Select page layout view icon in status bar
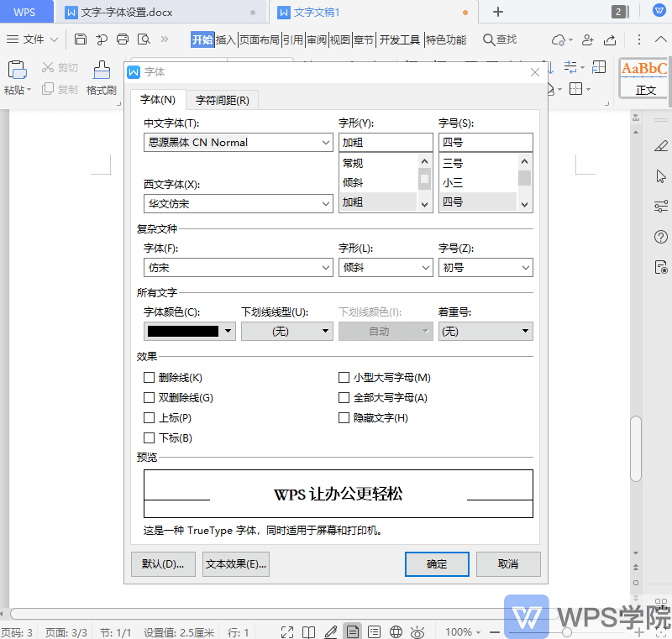 point(353,631)
